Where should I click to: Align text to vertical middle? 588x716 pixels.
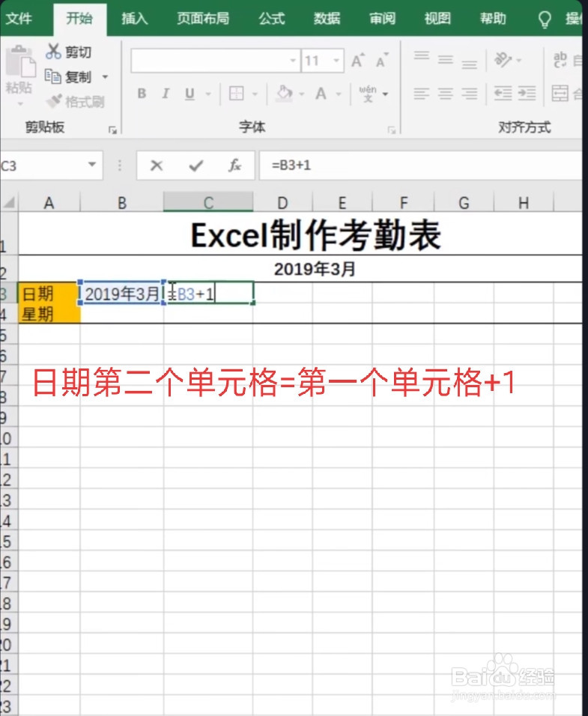[445, 59]
